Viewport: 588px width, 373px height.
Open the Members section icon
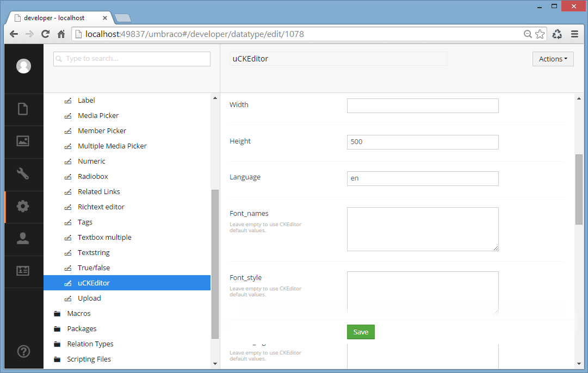pos(23,271)
